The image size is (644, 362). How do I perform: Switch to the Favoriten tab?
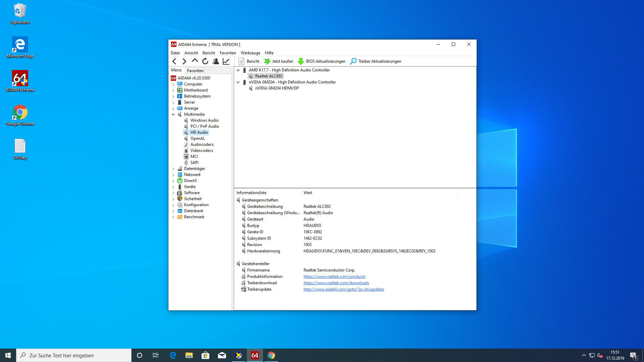195,70
